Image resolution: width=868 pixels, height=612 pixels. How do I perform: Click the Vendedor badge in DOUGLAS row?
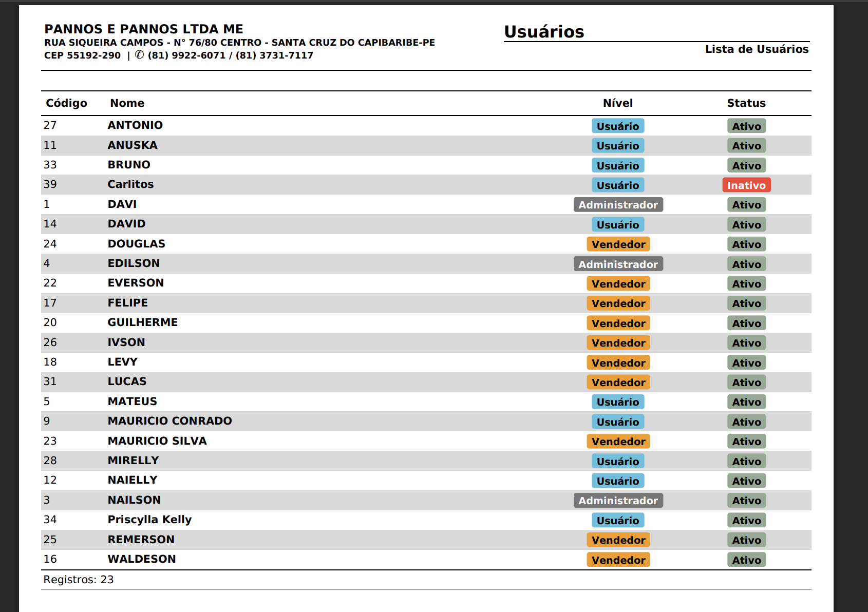click(x=618, y=244)
